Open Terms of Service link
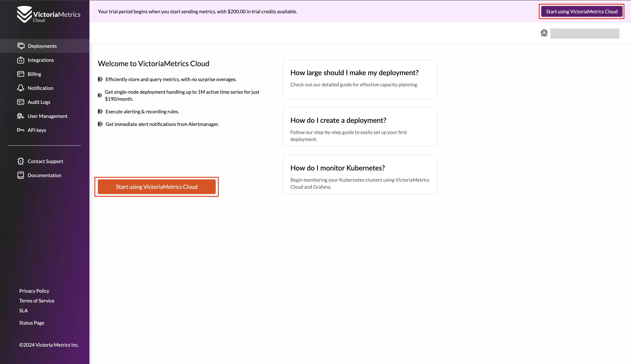 coord(37,300)
